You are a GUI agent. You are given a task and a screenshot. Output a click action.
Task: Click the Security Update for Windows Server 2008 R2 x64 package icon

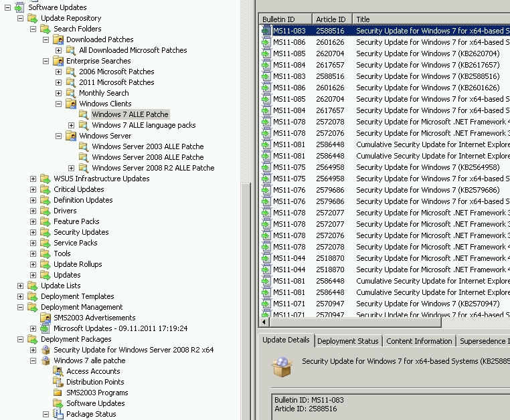46,350
